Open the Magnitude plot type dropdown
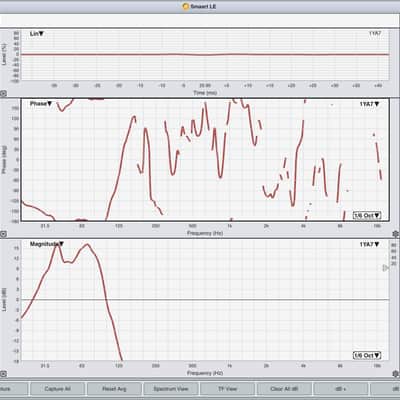The height and width of the screenshot is (400, 400). 47,244
